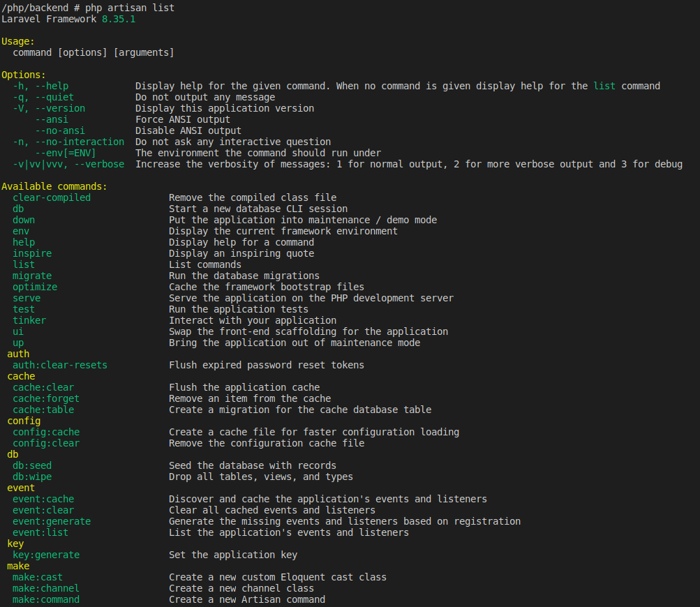
Task: Click the 'Available commands:' heading
Action: tap(54, 186)
